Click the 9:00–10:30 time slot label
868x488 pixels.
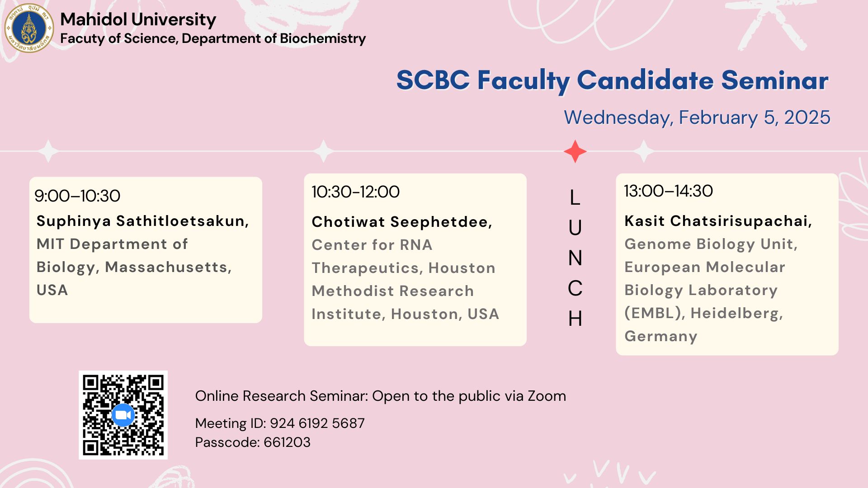click(x=77, y=196)
